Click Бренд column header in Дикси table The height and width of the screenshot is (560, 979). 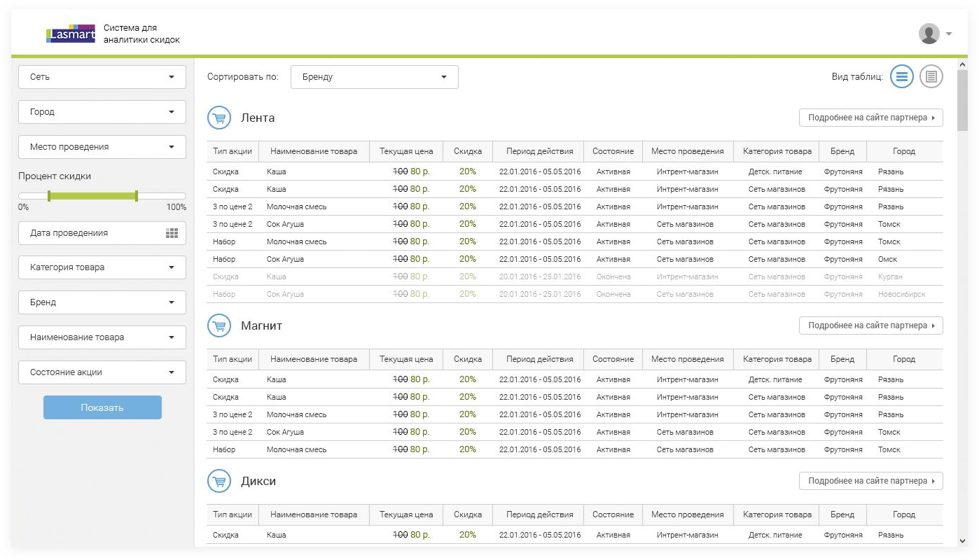[842, 514]
